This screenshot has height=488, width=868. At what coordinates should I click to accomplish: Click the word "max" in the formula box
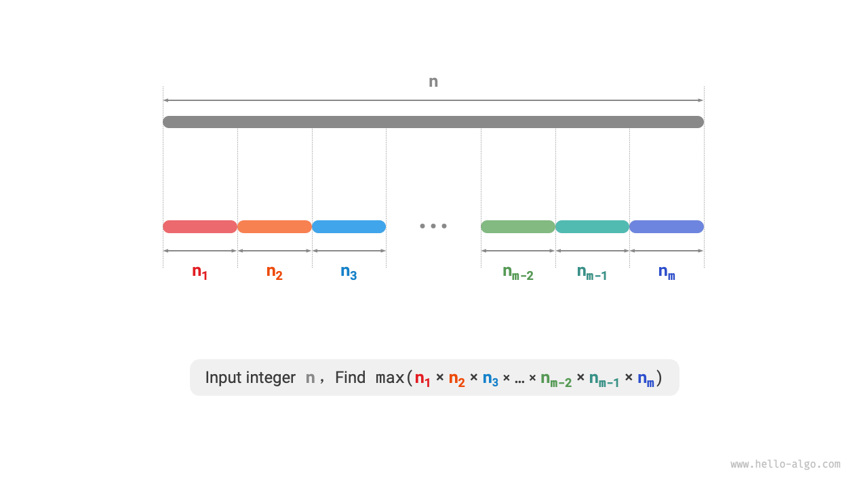point(390,378)
